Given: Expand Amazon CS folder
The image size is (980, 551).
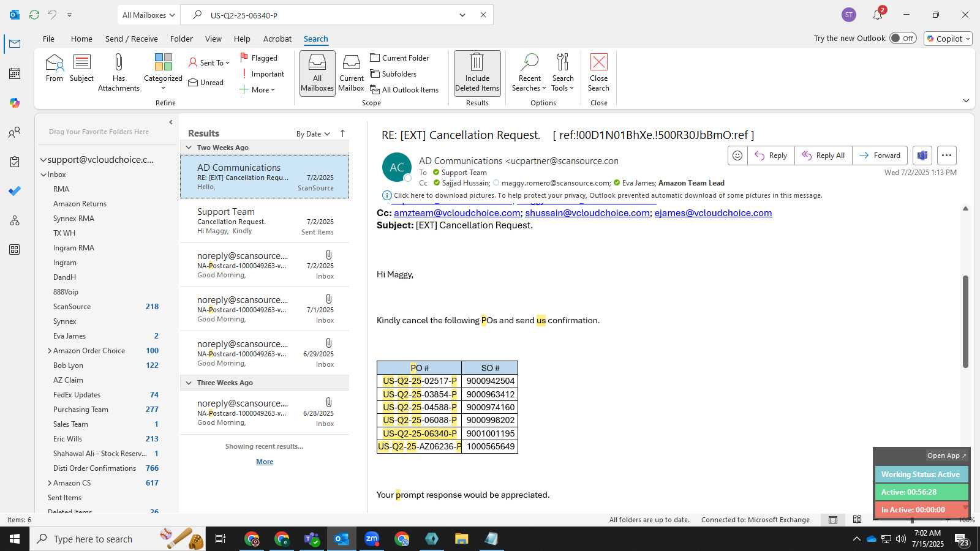Looking at the screenshot, I should pyautogui.click(x=49, y=483).
